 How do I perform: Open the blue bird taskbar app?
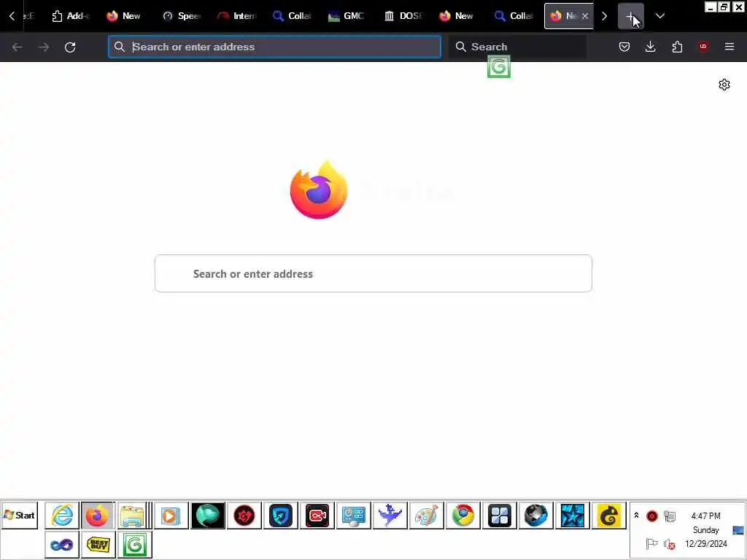[390, 516]
